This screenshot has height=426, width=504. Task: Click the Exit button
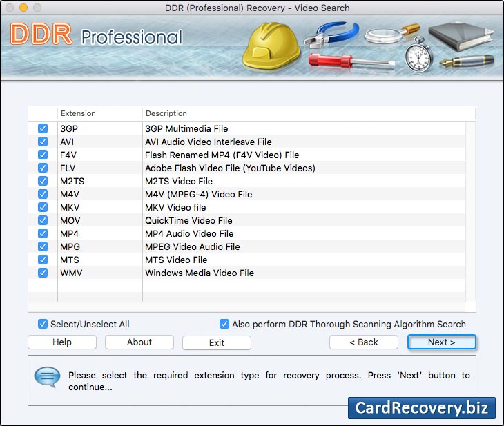pyautogui.click(x=217, y=342)
